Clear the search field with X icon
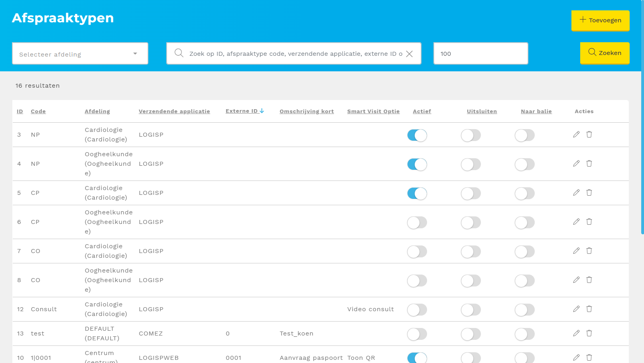This screenshot has width=644, height=363. click(410, 54)
